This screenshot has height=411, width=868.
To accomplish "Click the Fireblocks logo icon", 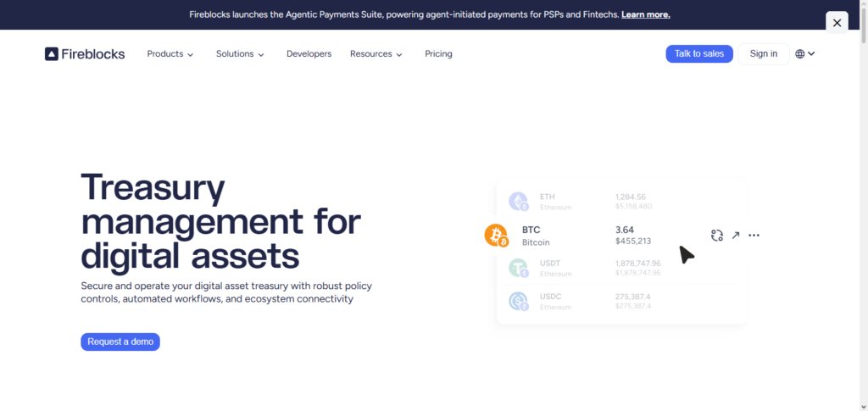I will (52, 53).
